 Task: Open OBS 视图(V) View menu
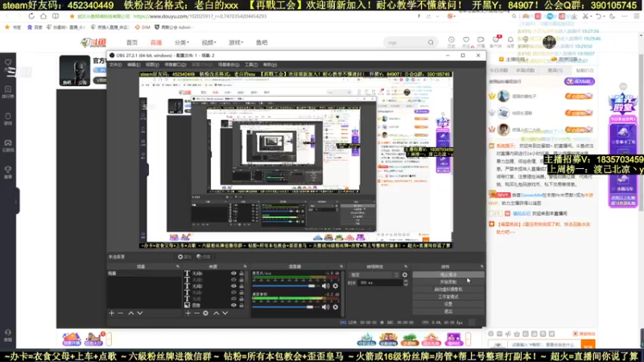click(x=152, y=64)
